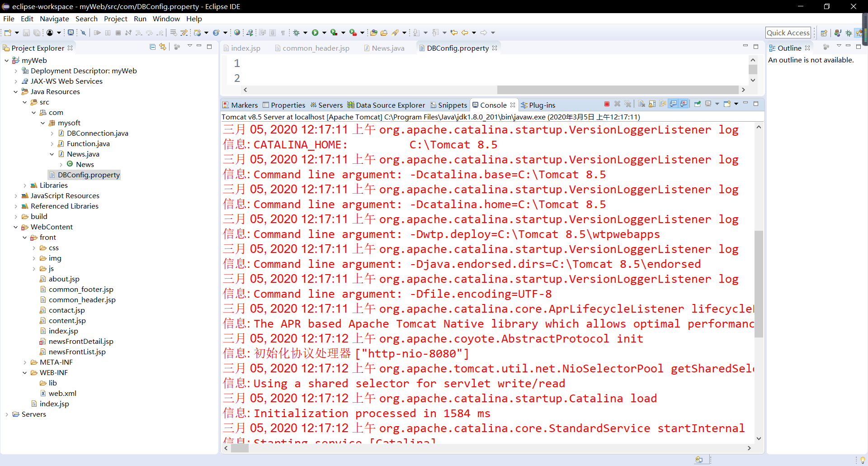The image size is (868, 466).
Task: Toggle Show Whitespace Characters pilcrow
Action: (283, 33)
